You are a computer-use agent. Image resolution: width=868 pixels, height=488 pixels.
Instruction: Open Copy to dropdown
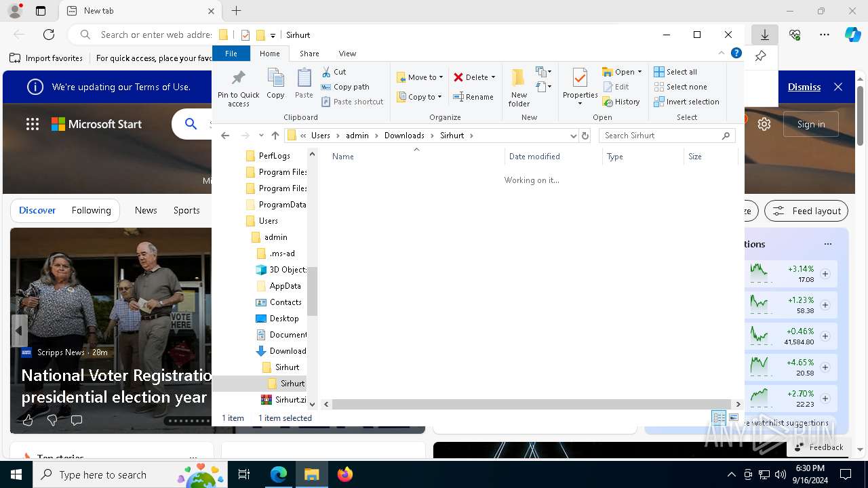420,97
